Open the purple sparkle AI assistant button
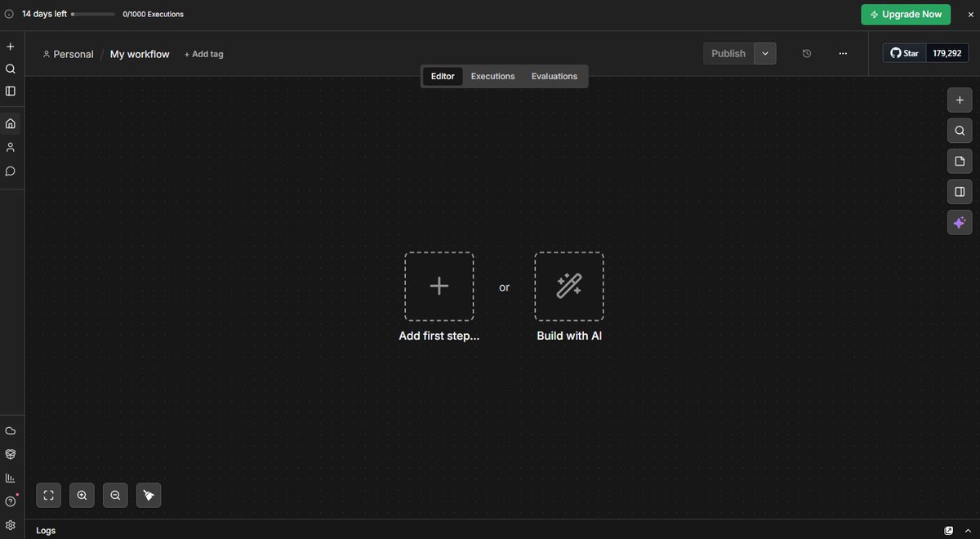This screenshot has width=980, height=539. [960, 222]
